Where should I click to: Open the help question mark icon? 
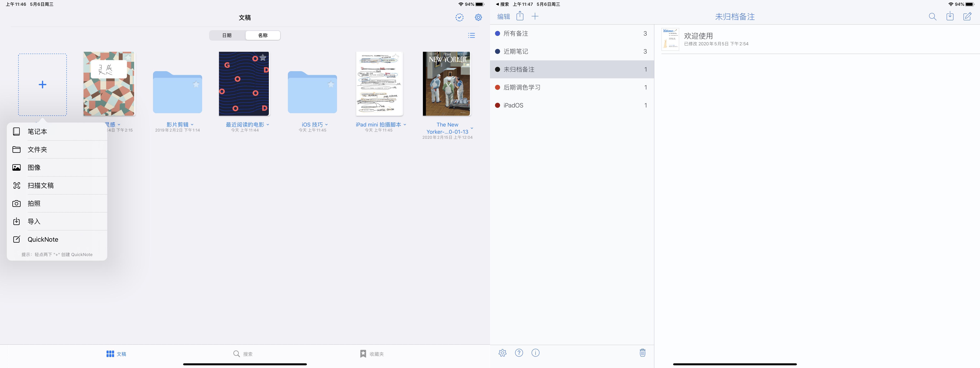click(519, 353)
